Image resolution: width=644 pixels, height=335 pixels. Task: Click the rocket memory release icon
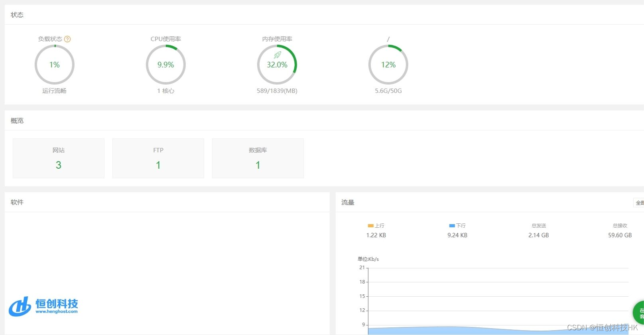pos(277,55)
